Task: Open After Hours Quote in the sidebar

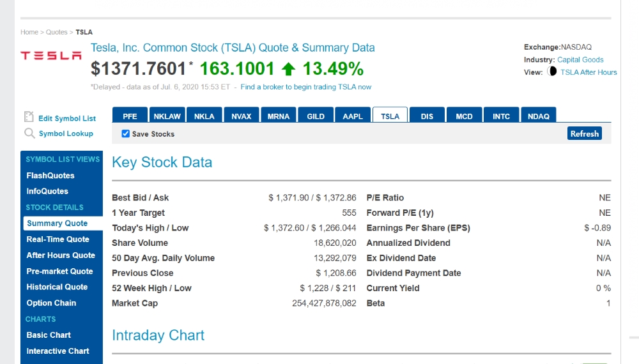Action: click(61, 255)
